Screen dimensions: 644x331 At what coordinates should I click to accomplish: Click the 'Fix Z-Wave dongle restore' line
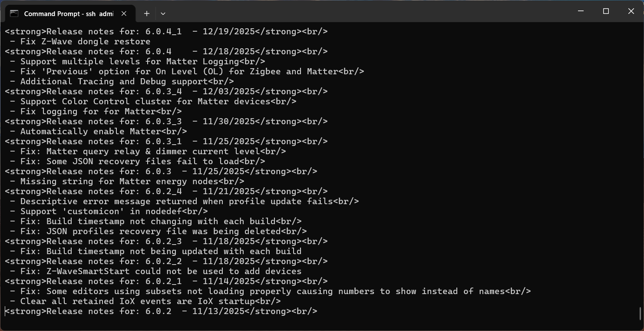click(85, 42)
